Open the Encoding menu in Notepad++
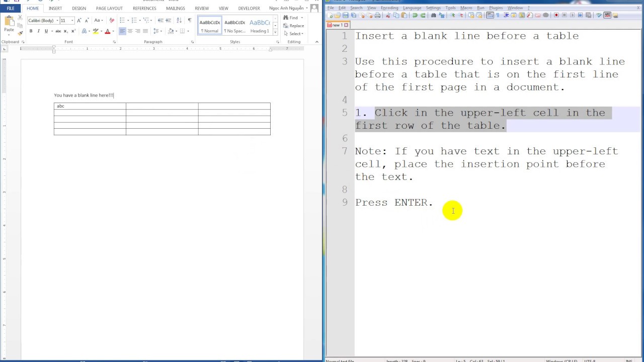Viewport: 644px width, 362px height. point(389,8)
